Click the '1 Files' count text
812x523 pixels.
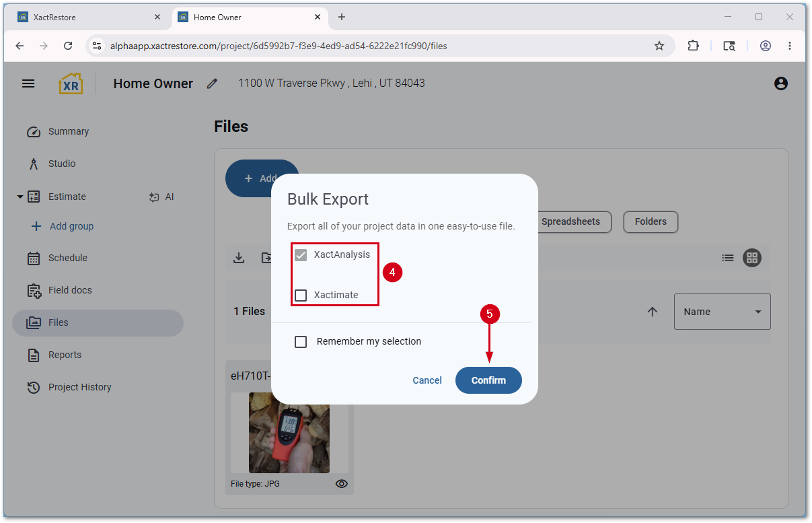(250, 312)
